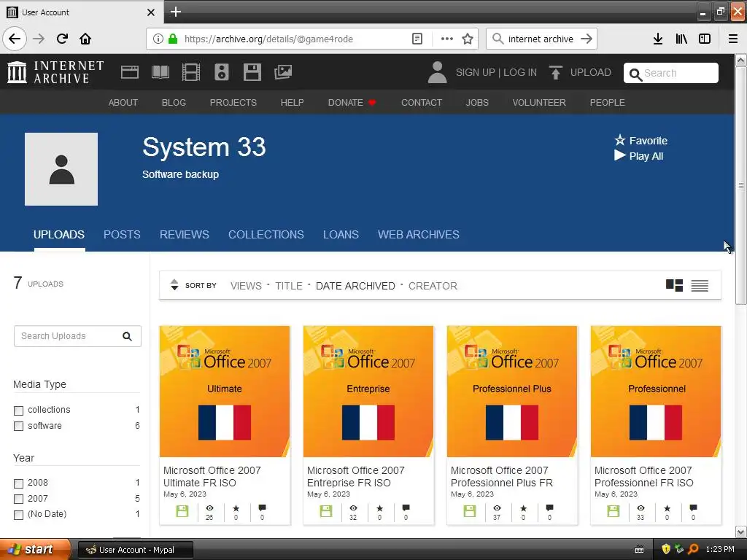
Task: Open the Texts book icon
Action: pyautogui.click(x=160, y=72)
